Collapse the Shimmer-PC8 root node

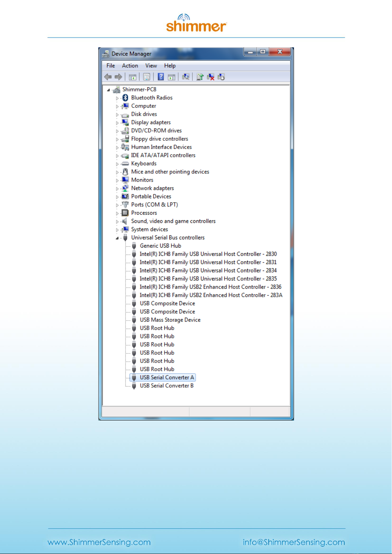pos(109,90)
